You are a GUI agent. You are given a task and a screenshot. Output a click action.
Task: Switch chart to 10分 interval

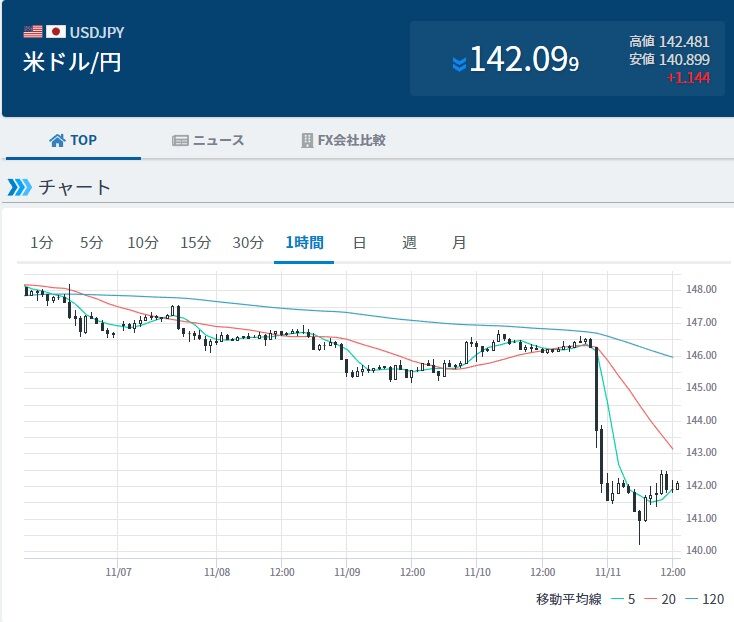143,242
